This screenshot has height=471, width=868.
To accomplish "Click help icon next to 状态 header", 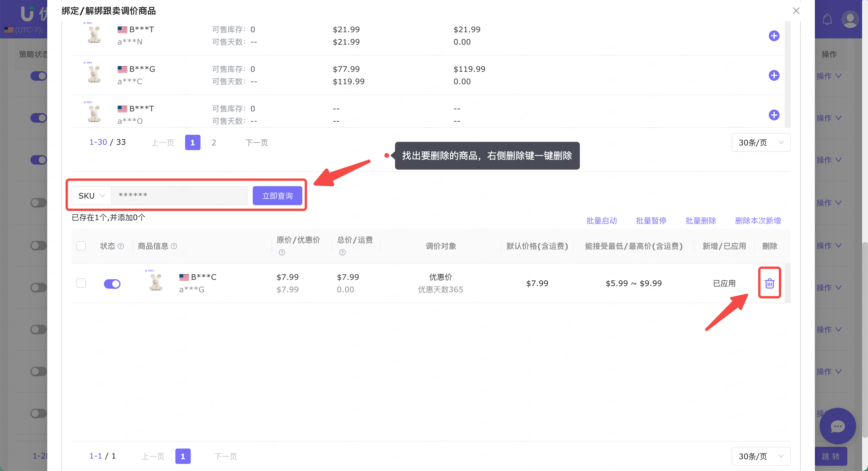I will click(121, 246).
